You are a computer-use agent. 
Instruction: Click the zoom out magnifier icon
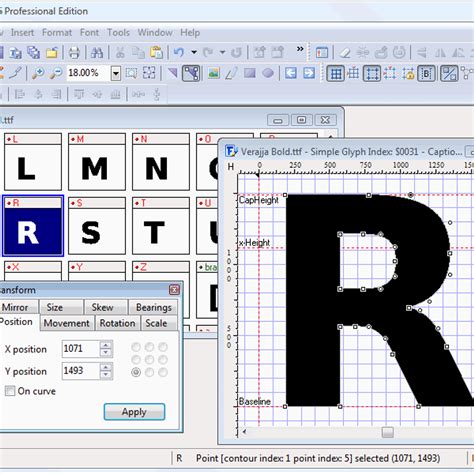(x=56, y=73)
